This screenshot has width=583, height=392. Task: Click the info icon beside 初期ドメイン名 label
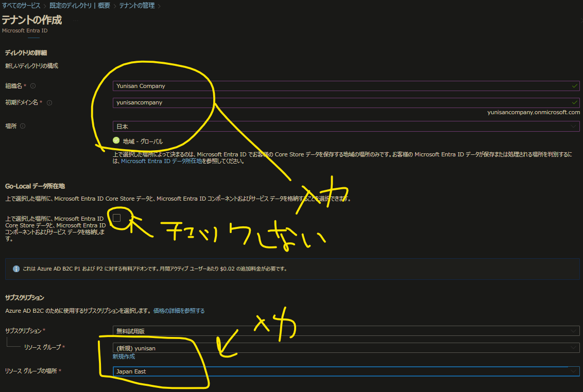point(49,102)
